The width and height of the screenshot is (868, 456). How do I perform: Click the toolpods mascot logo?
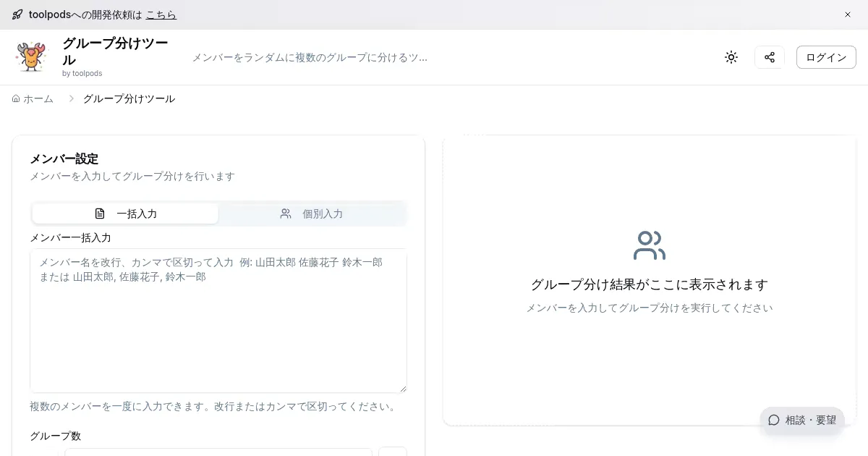coord(31,57)
